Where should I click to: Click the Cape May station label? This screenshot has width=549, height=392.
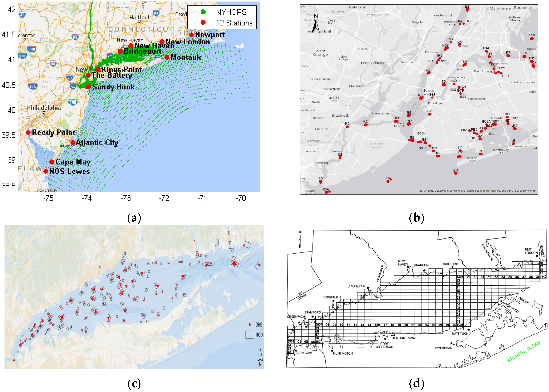point(73,162)
